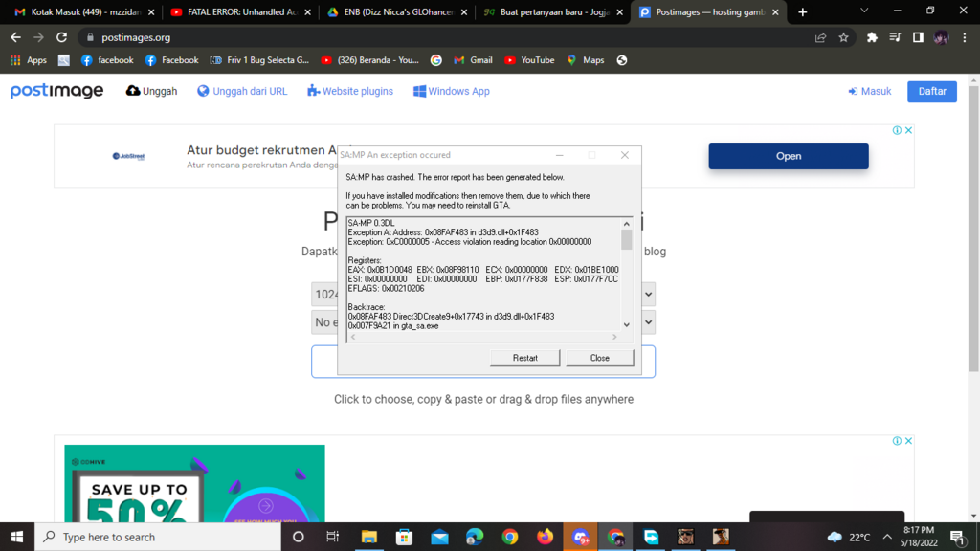Open Chrome's three-dot menu

click(965, 37)
